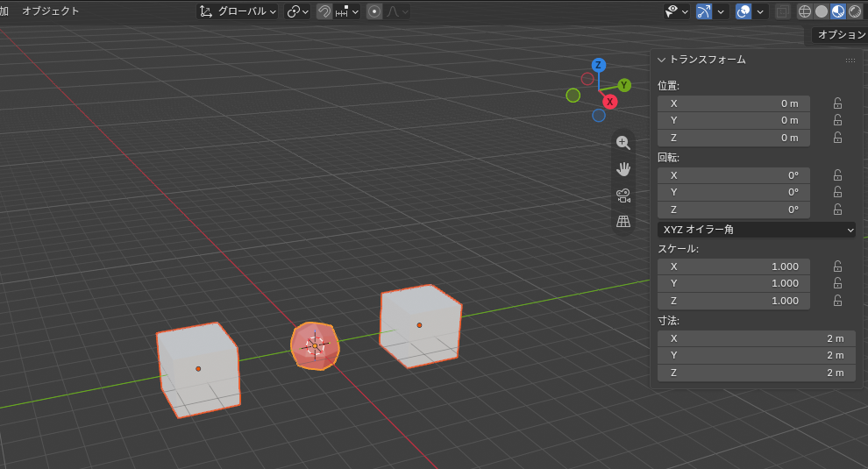Collapse the トランスフォーム panel
The image size is (868, 469).
click(x=661, y=60)
